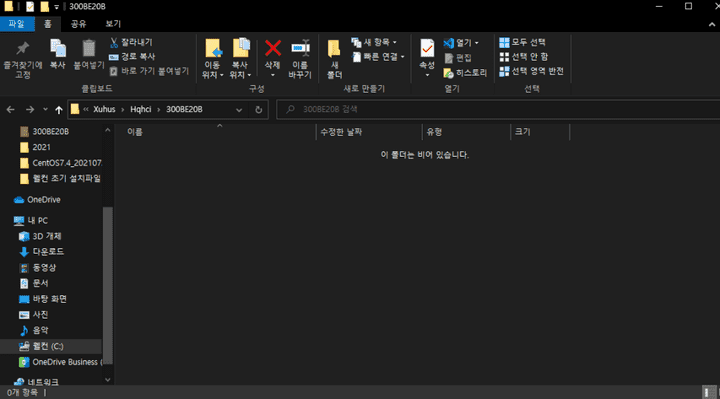720x399 pixels.
Task: Open Properties (속성) icon
Action: point(427,57)
